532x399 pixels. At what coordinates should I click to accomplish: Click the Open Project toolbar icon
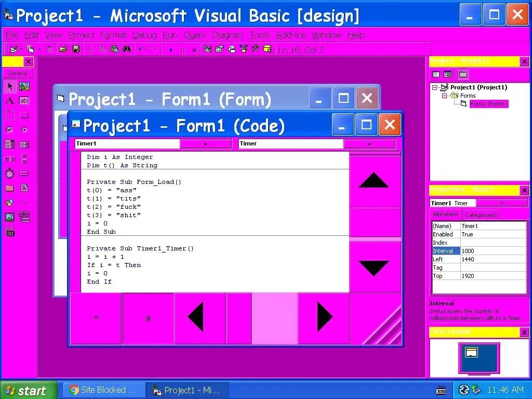[x=63, y=49]
